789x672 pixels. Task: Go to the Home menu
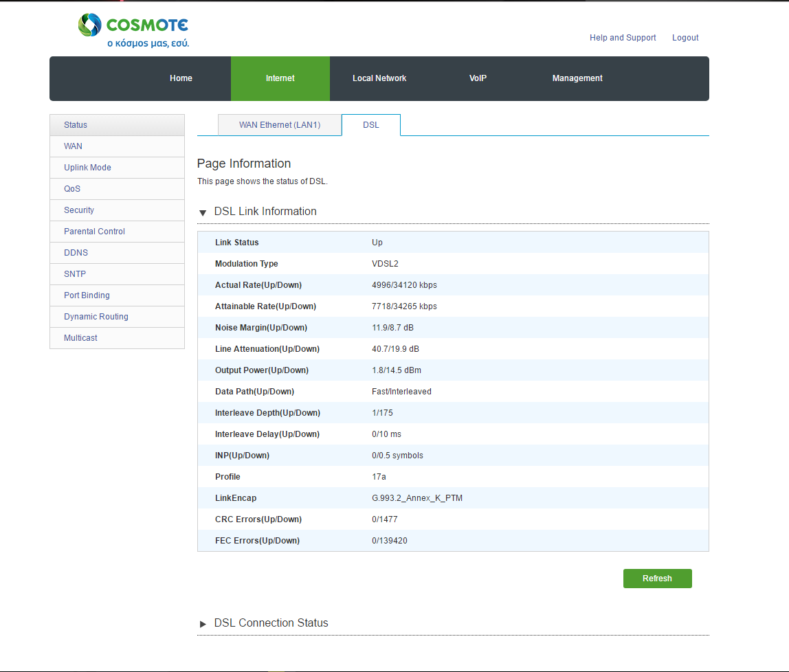point(181,78)
